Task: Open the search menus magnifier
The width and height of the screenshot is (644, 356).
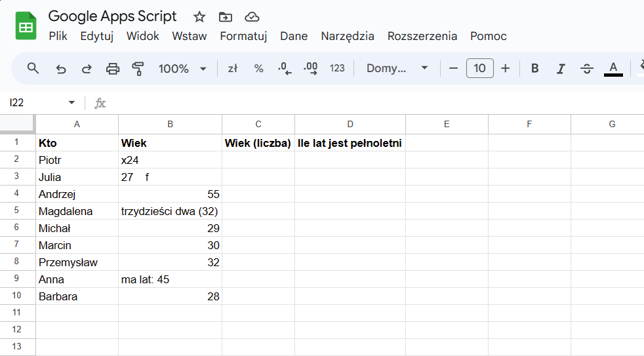Action: [x=33, y=68]
